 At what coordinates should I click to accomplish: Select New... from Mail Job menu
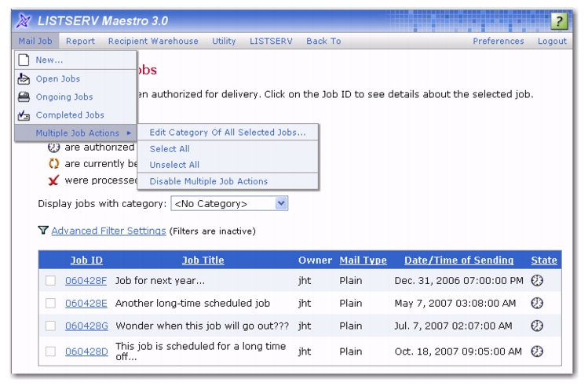[75, 60]
